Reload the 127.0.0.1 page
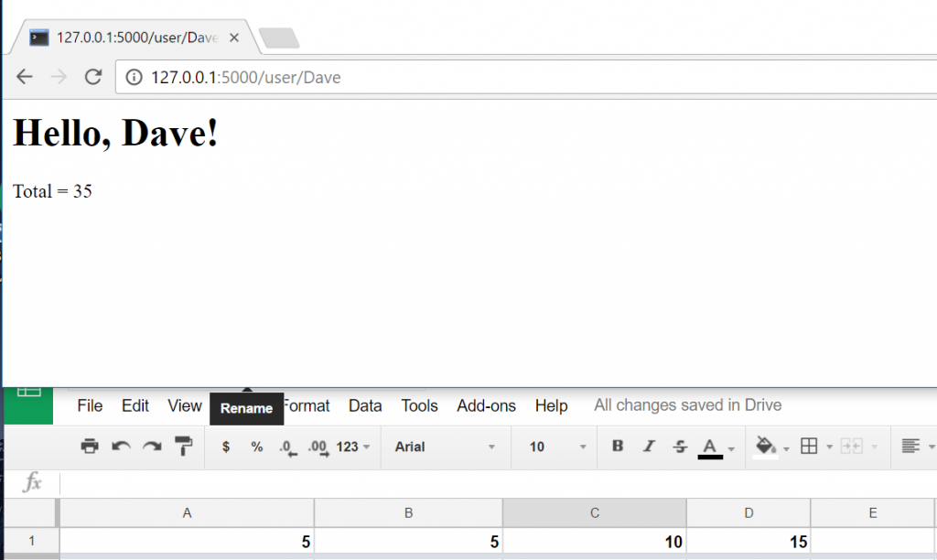 point(92,77)
